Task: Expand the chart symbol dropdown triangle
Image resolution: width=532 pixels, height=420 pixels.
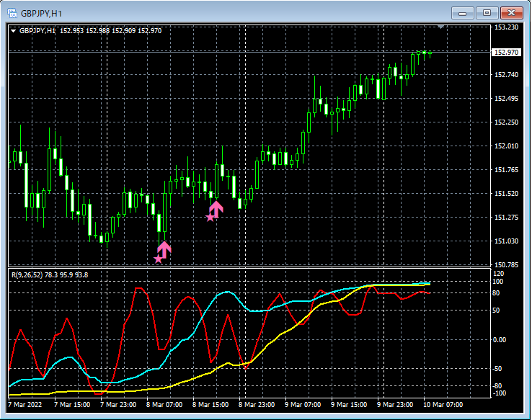Action: tap(13, 31)
